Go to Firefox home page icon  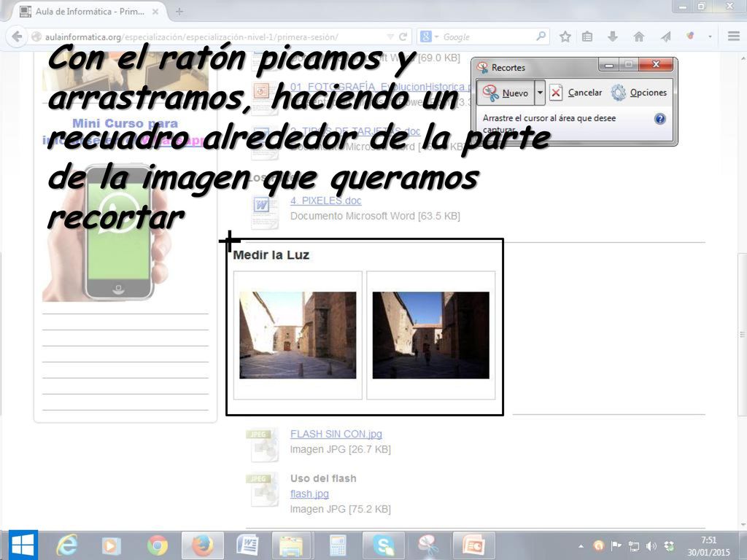coord(639,36)
